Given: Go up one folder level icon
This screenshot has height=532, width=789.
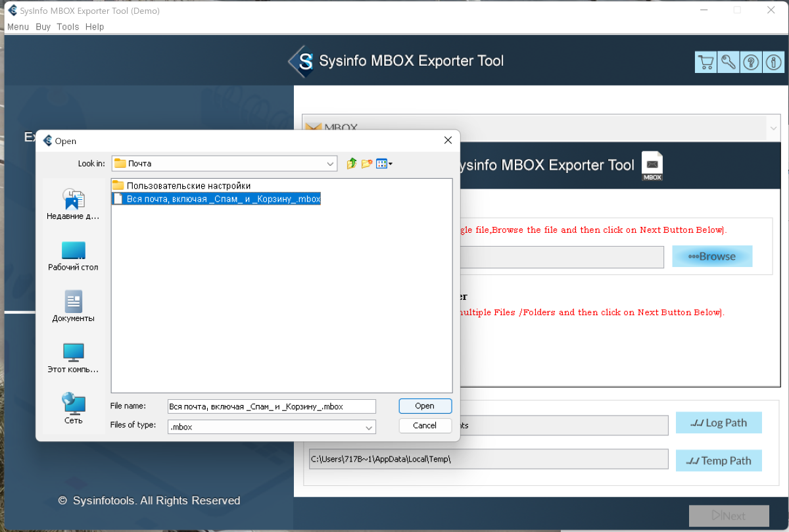Looking at the screenshot, I should point(351,164).
